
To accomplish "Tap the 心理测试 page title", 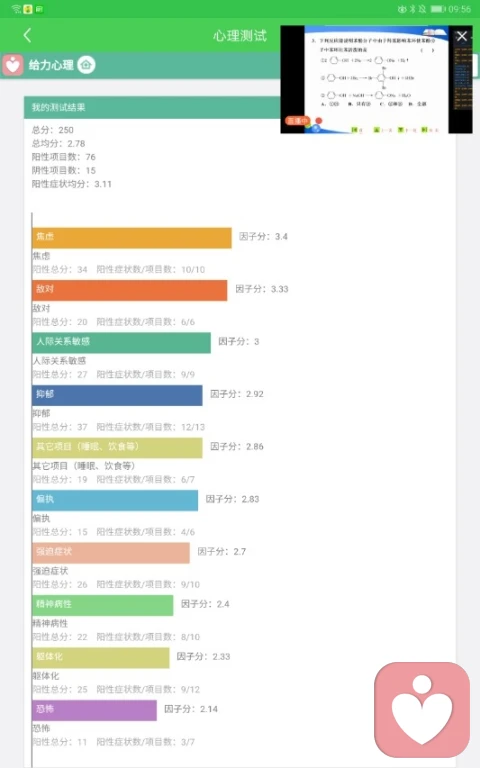I will (240, 35).
